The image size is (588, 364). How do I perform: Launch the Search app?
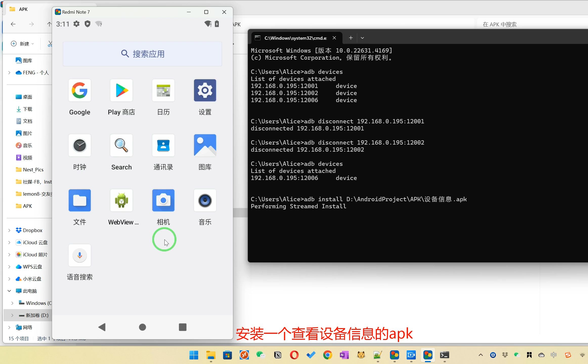pos(121,145)
